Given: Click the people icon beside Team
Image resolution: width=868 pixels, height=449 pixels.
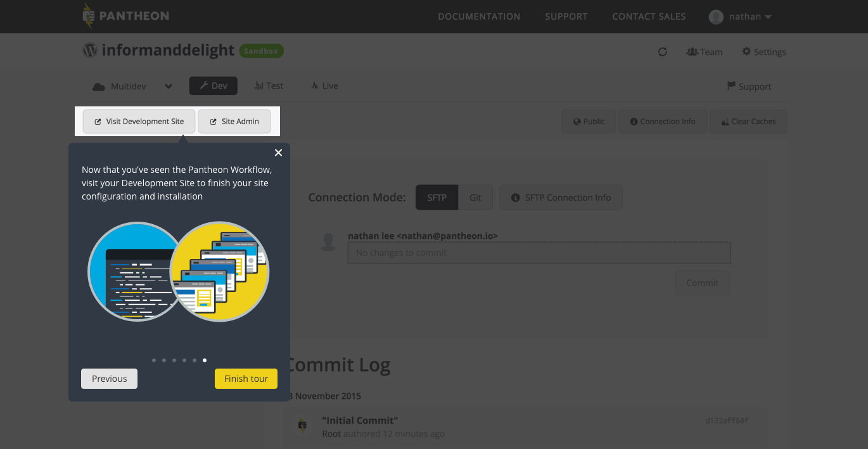Looking at the screenshot, I should [x=692, y=52].
